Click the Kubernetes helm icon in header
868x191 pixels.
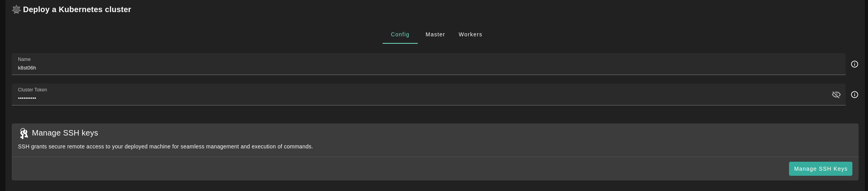16,10
